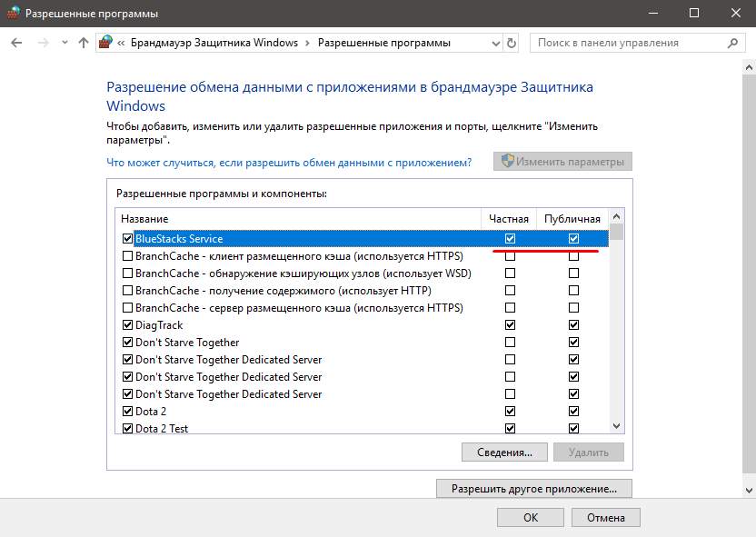Click the window title firewall icon

point(14,13)
